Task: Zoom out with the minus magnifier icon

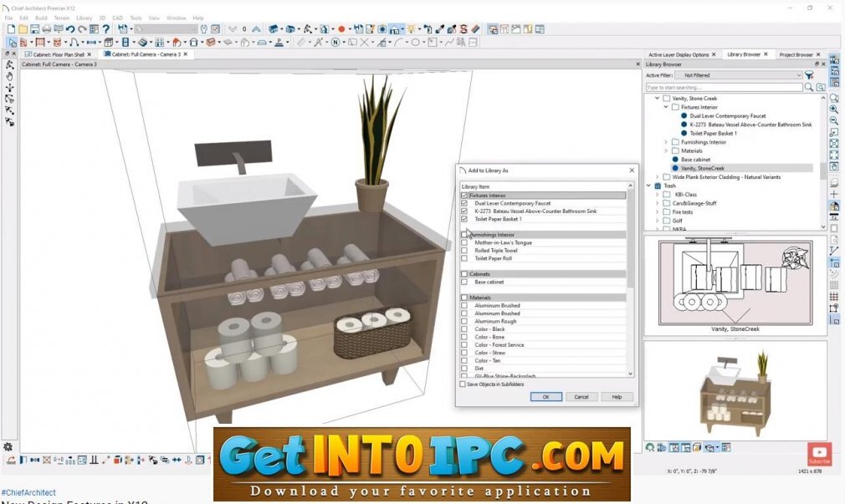Action: tap(833, 121)
